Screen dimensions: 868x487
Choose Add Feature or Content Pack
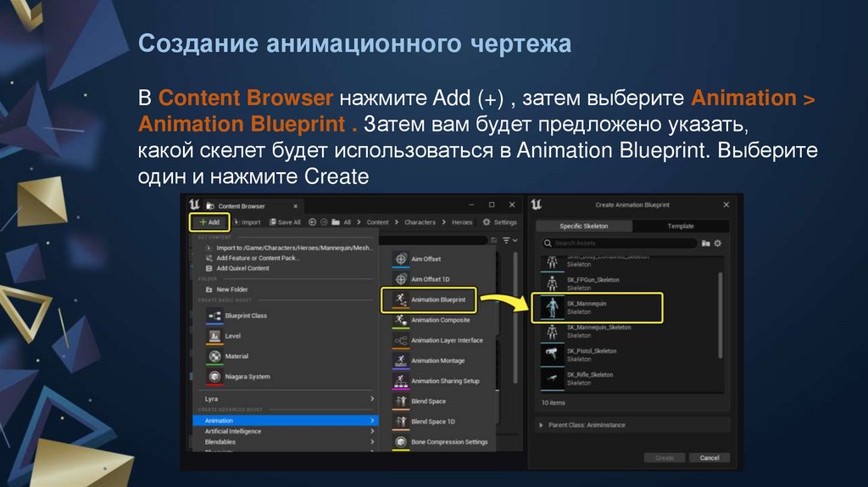[x=253, y=258]
